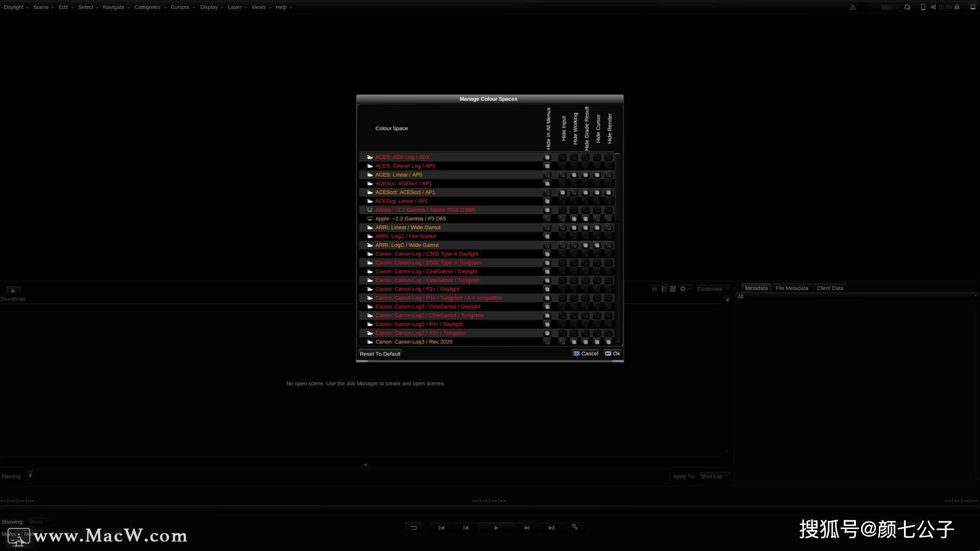Confirm the dialog with Ok
The height and width of the screenshot is (551, 980).
point(612,354)
